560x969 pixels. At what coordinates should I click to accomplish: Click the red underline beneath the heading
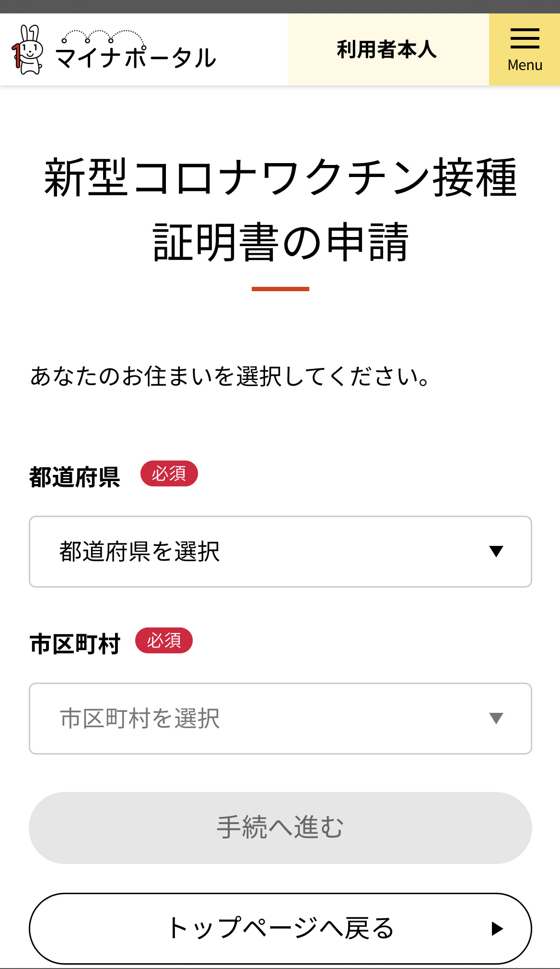[280, 289]
